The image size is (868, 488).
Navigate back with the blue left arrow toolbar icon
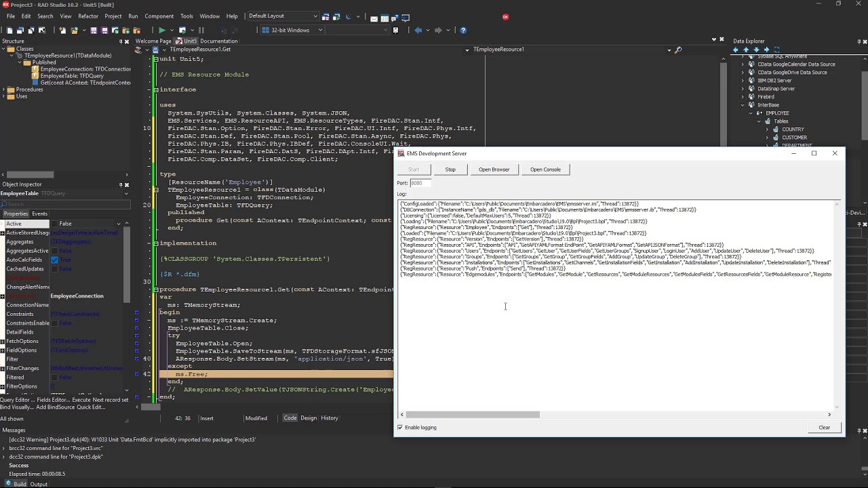418,30
